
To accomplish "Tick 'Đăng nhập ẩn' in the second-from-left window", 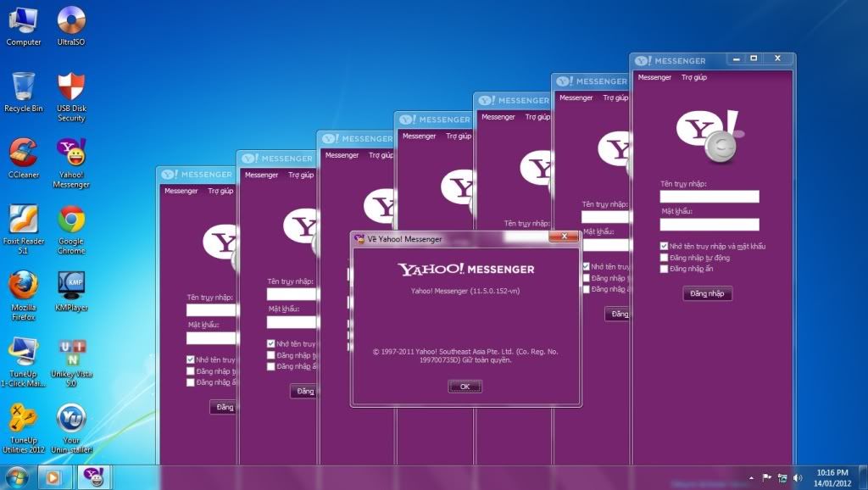I will pyautogui.click(x=270, y=366).
